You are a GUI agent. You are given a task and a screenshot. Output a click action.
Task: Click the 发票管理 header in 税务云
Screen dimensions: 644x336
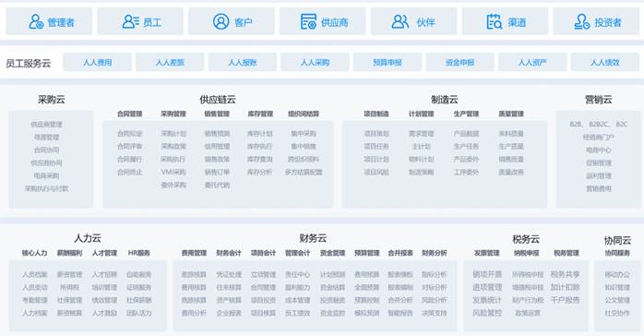487,253
